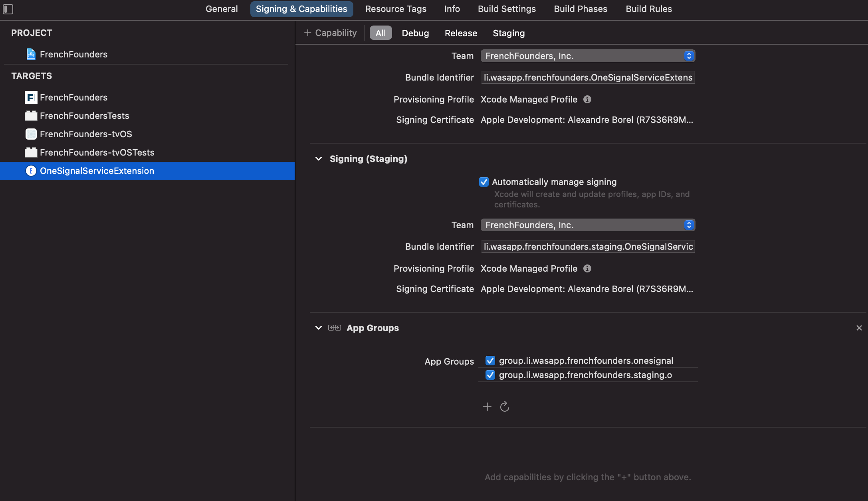Toggle the left navigator sidebar icon
The image size is (868, 501).
pos(8,9)
